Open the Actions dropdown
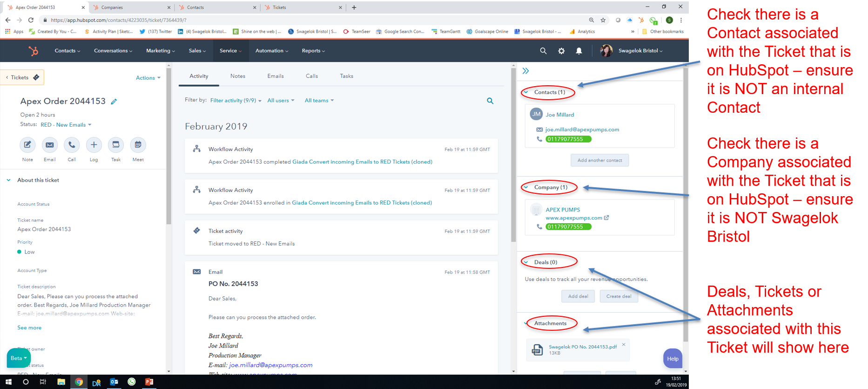The height and width of the screenshot is (389, 868). point(148,78)
